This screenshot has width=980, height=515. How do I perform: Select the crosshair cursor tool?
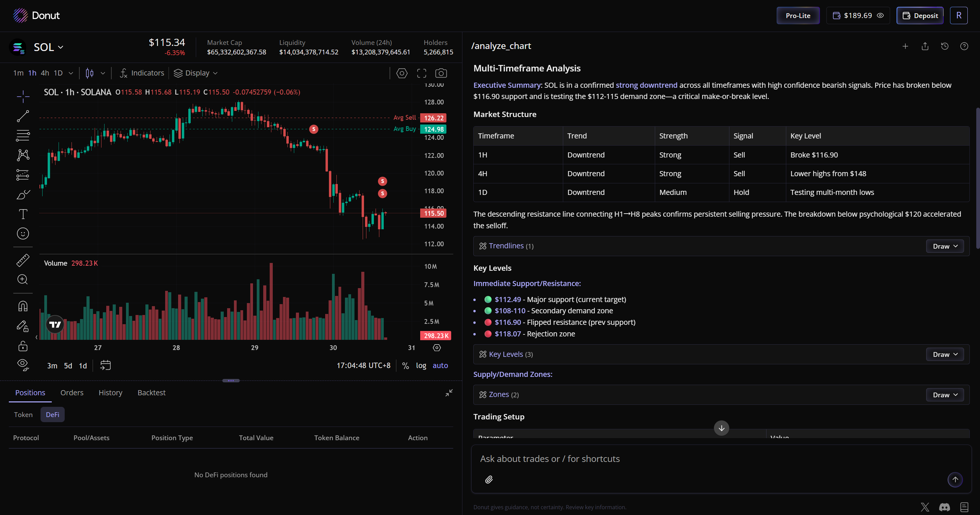click(x=23, y=96)
